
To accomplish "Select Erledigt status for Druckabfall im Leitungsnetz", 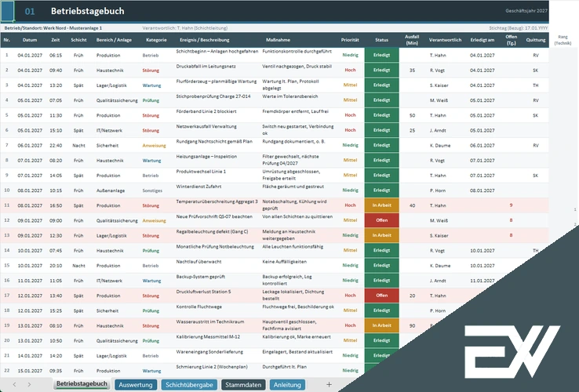I will pos(382,70).
